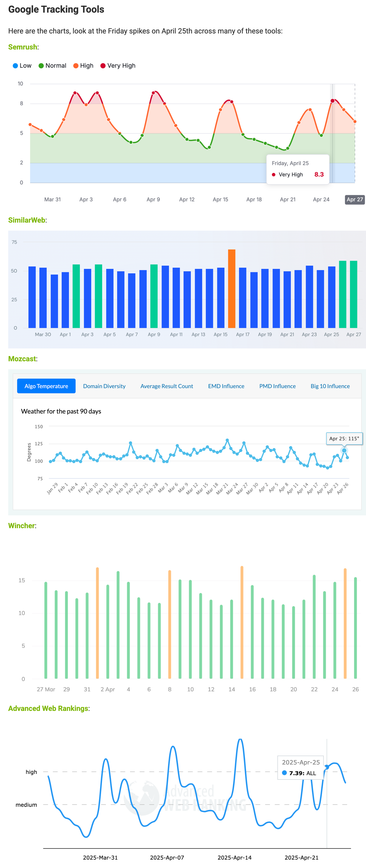Viewport: 366px width, 868px height.
Task: Switch to Average Result Count tab
Action: pos(167,386)
